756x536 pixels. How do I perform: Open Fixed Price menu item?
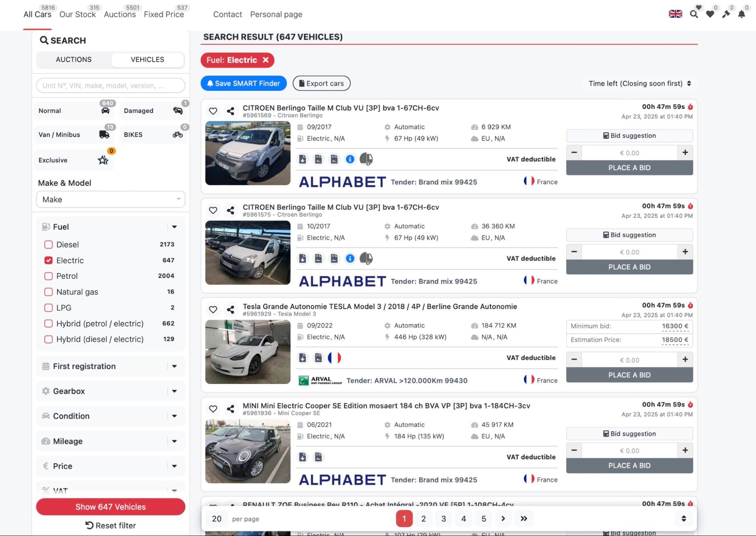click(164, 14)
